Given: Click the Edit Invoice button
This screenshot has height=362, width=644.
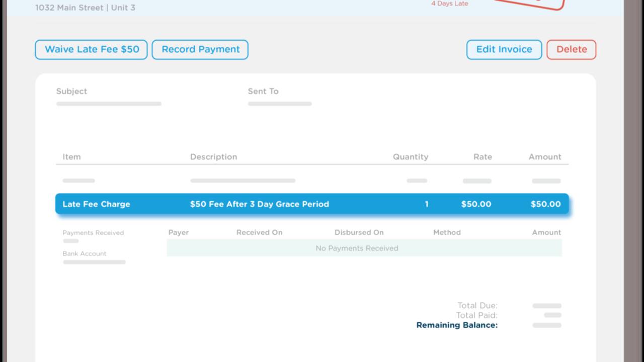Looking at the screenshot, I should click(x=504, y=49).
